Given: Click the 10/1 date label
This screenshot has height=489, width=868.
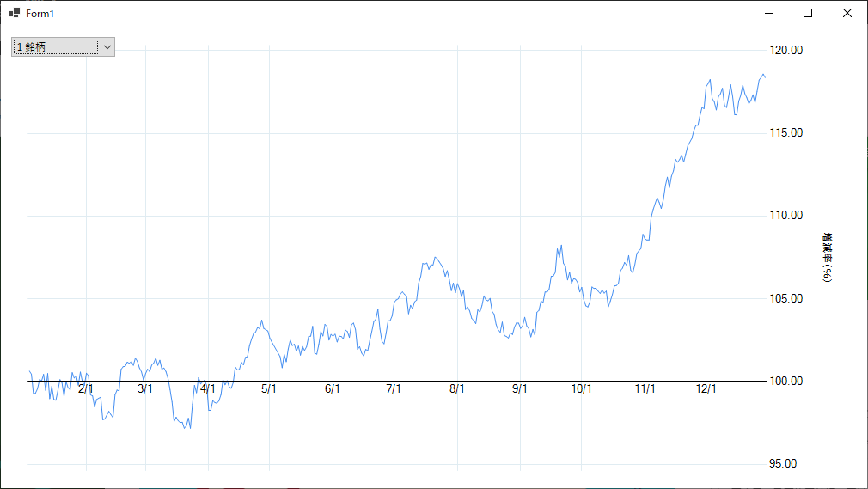Looking at the screenshot, I should (x=581, y=389).
